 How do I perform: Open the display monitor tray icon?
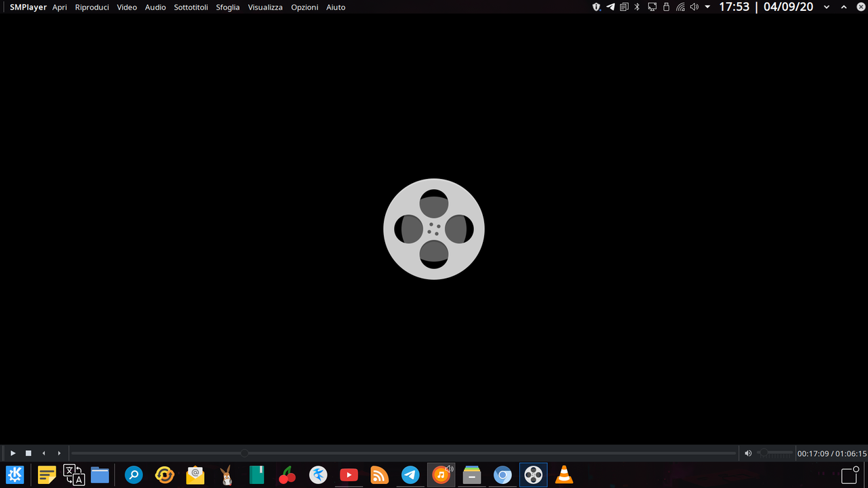click(652, 7)
